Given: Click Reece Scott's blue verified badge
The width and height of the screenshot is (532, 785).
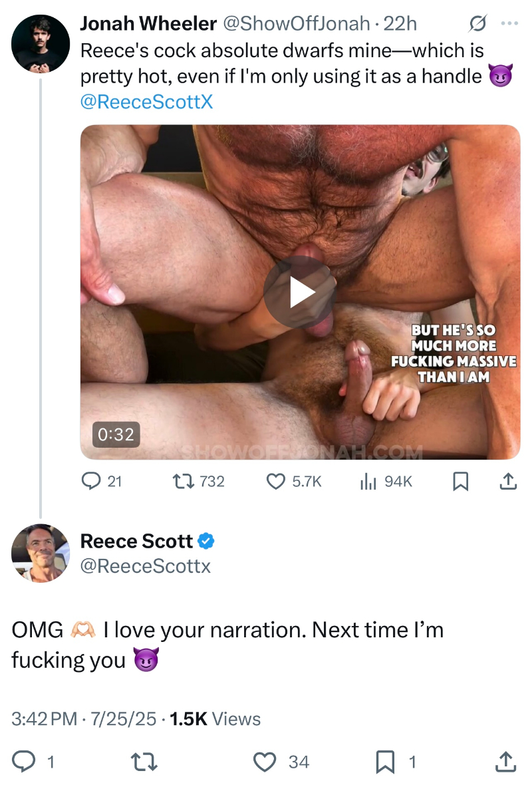Looking at the screenshot, I should 207,542.
